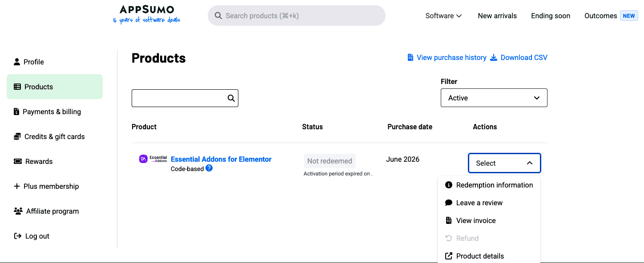Image resolution: width=644 pixels, height=263 pixels.
Task: Click the Rewards ticket icon
Action: point(18,161)
